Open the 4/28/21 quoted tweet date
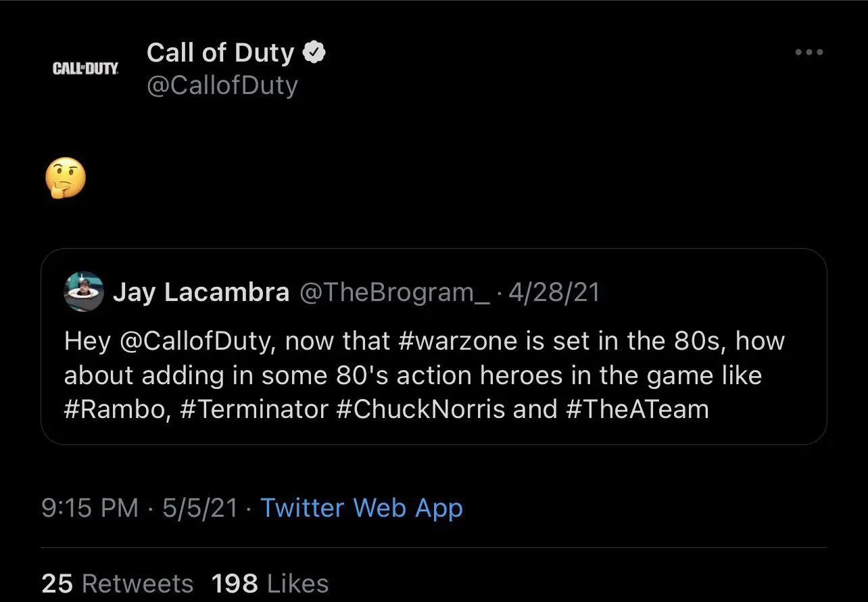The image size is (868, 602). point(554,293)
